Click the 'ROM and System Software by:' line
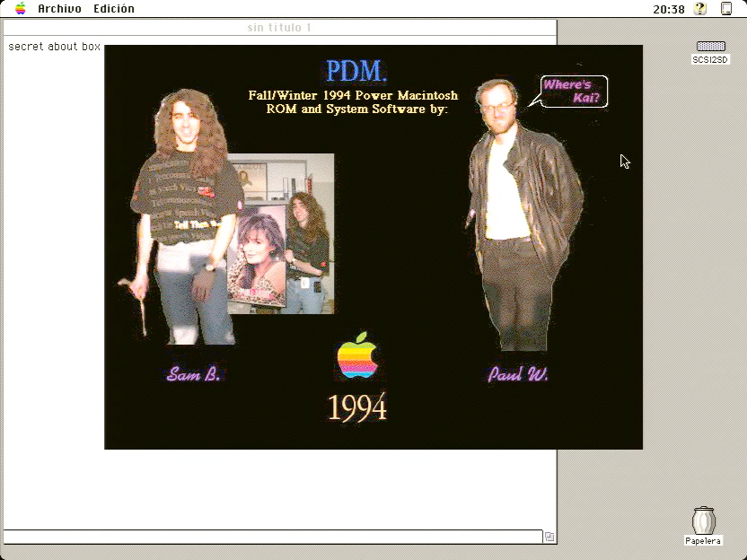The image size is (747, 560). [356, 109]
